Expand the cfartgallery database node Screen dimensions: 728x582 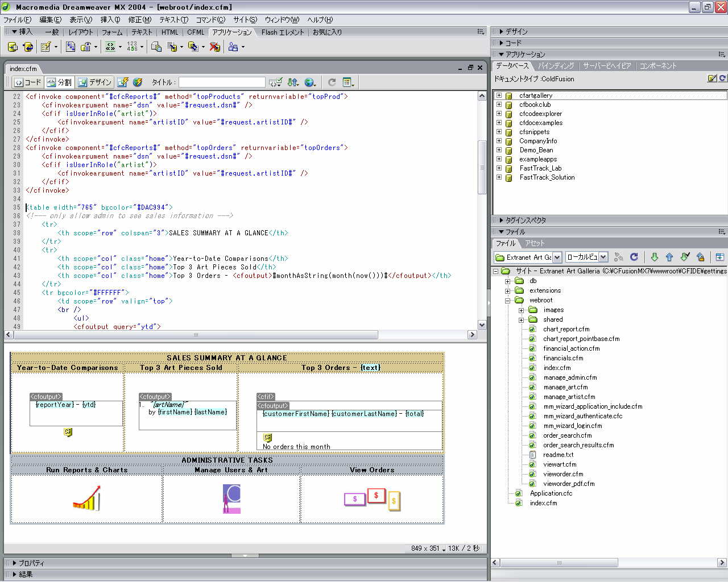point(499,95)
